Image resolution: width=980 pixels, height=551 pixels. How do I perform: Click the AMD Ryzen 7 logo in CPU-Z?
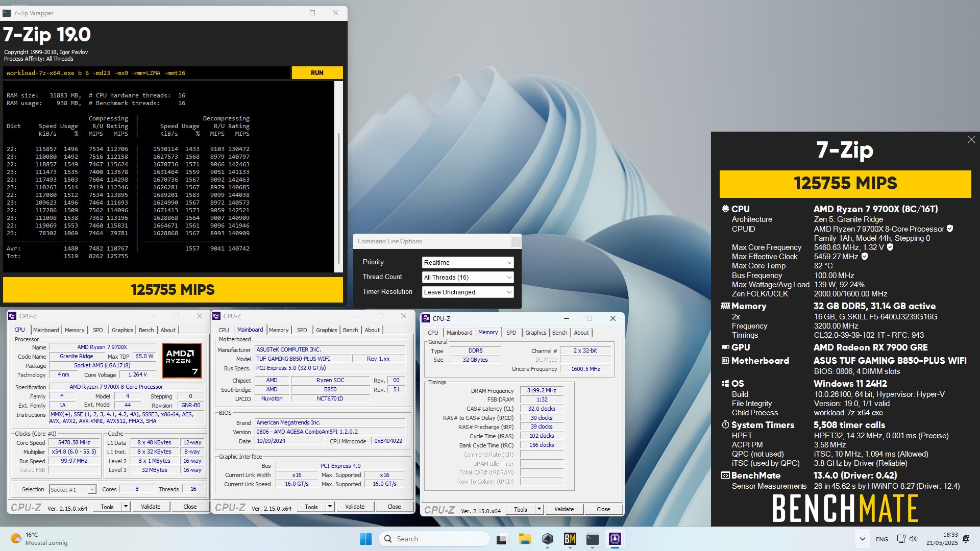(x=182, y=361)
